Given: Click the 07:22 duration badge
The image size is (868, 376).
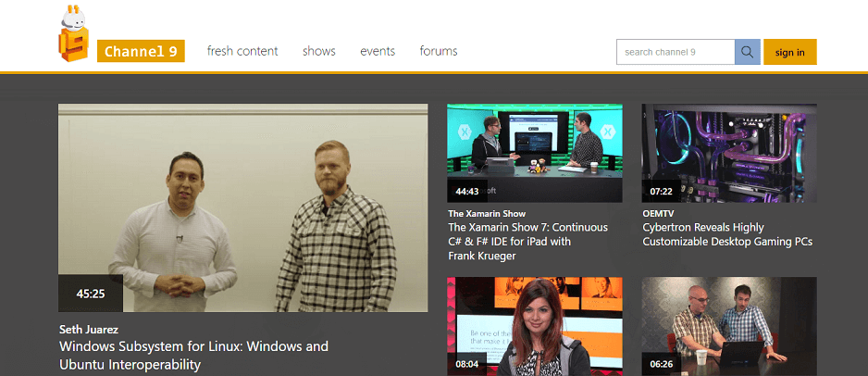Looking at the screenshot, I should click(x=661, y=191).
